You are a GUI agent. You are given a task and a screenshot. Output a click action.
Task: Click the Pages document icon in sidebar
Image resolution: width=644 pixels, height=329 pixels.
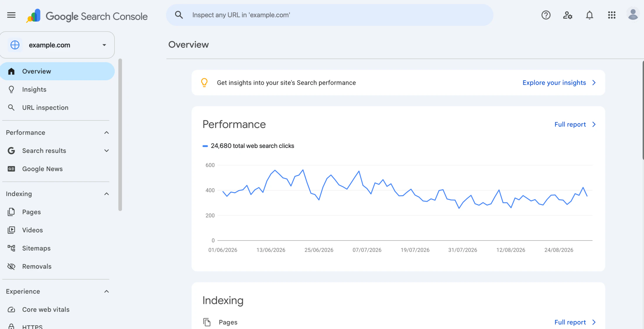pyautogui.click(x=11, y=212)
